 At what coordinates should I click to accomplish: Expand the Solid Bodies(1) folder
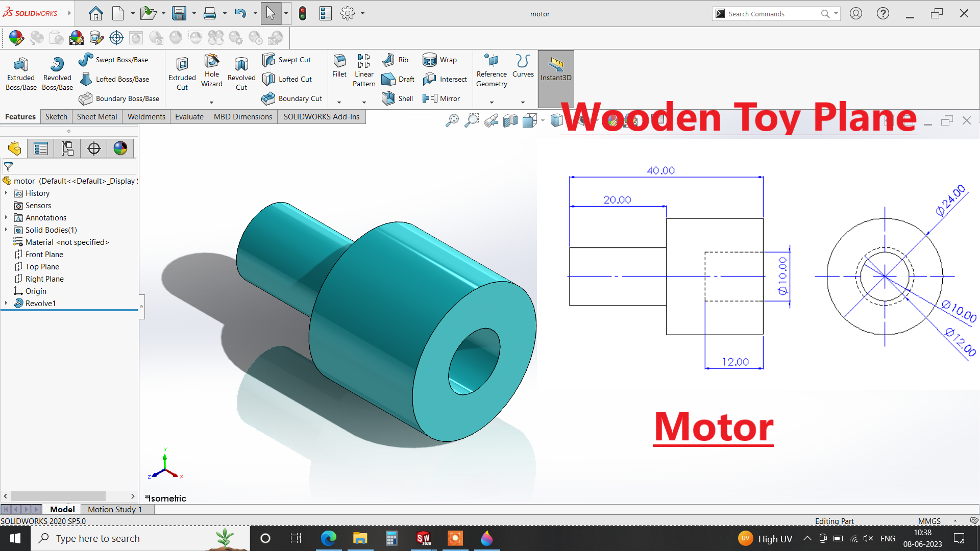pos(6,230)
